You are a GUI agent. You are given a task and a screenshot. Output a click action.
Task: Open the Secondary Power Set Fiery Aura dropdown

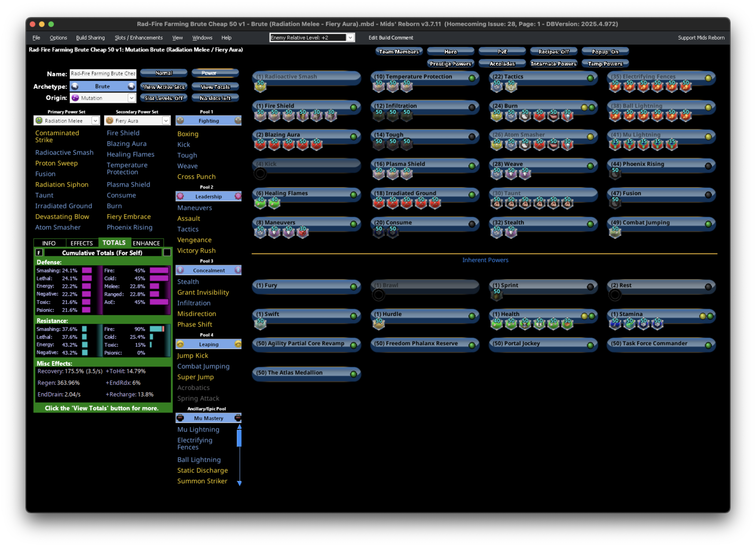click(x=166, y=121)
